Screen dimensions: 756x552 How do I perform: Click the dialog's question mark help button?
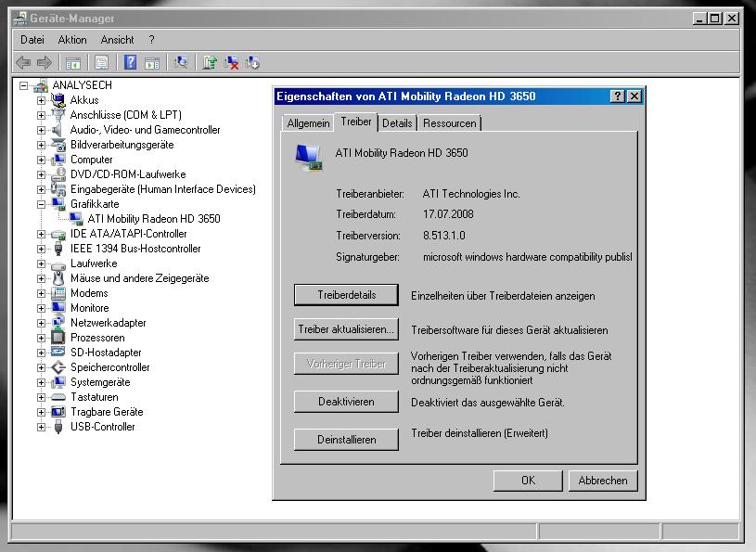617,96
